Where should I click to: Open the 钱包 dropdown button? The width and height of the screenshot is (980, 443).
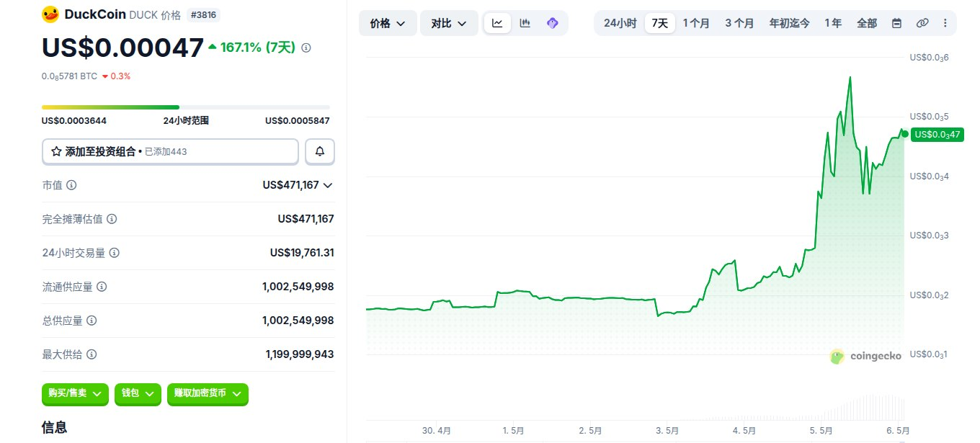point(138,393)
